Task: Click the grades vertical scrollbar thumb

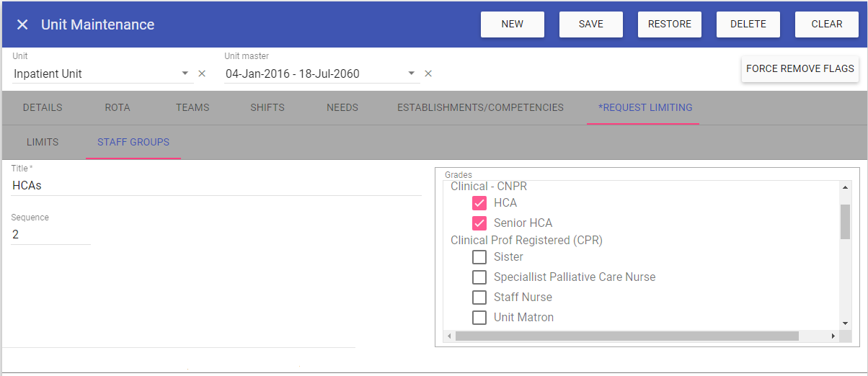Action: [845, 220]
